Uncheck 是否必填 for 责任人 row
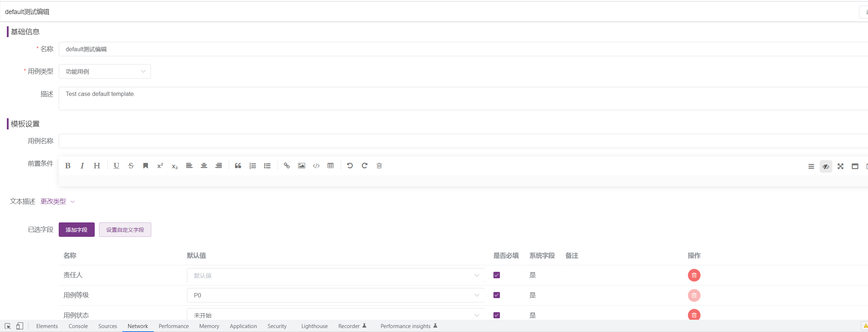The height and width of the screenshot is (332, 868). tap(496, 275)
